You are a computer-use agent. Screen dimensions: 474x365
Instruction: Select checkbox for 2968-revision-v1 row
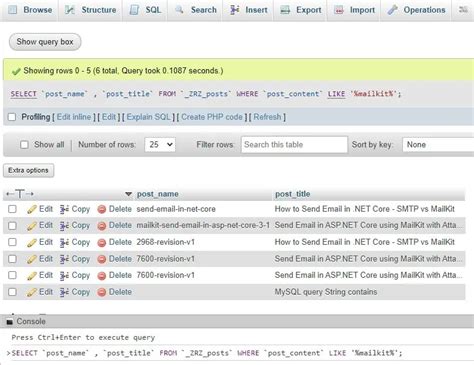pos(12,242)
